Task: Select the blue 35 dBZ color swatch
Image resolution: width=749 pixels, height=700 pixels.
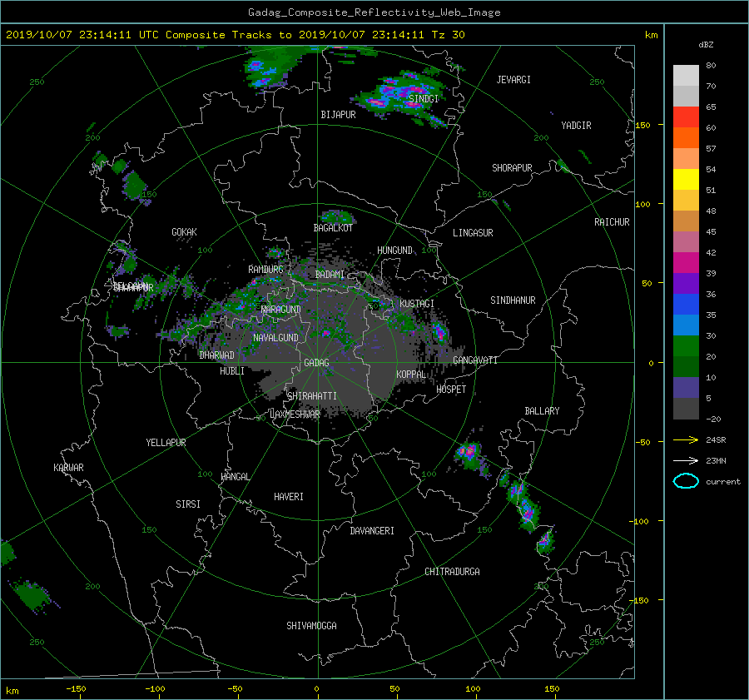Action: [686, 304]
